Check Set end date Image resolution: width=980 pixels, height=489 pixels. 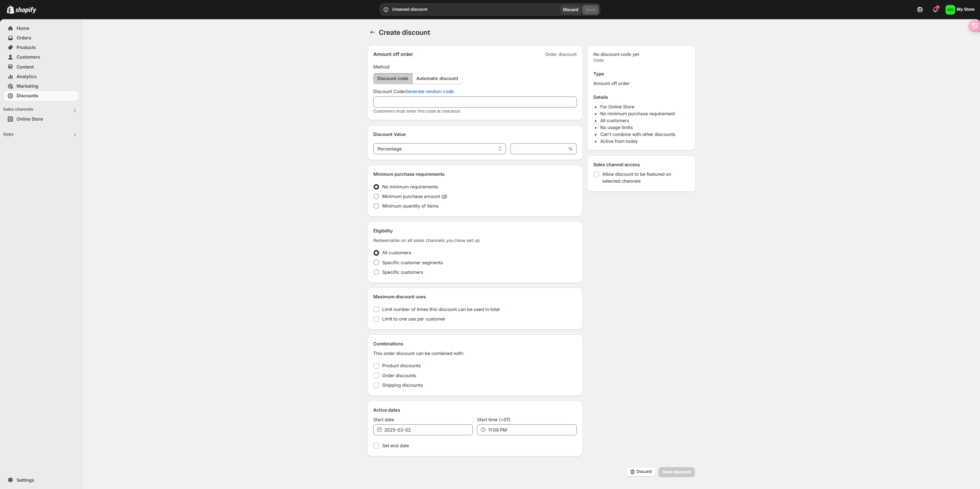click(x=376, y=446)
